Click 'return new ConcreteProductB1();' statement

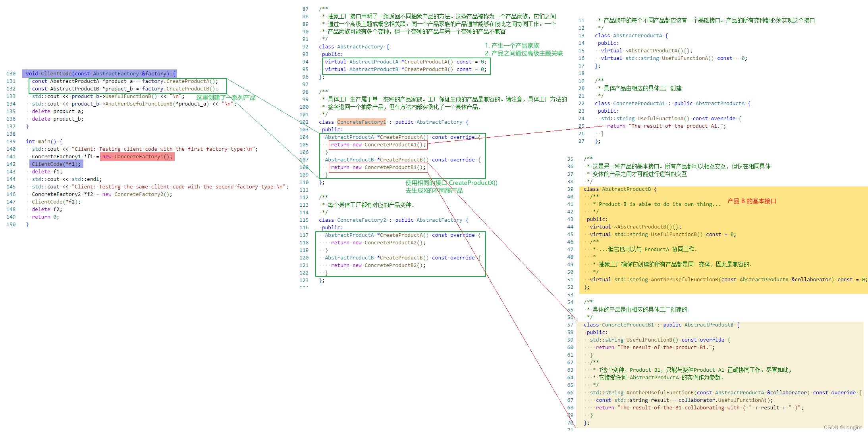(x=378, y=167)
